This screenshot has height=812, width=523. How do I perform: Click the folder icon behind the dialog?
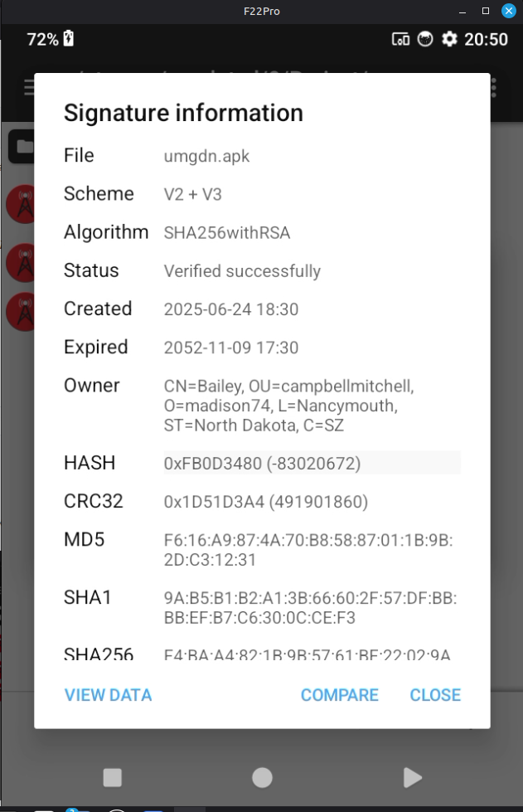tap(22, 148)
